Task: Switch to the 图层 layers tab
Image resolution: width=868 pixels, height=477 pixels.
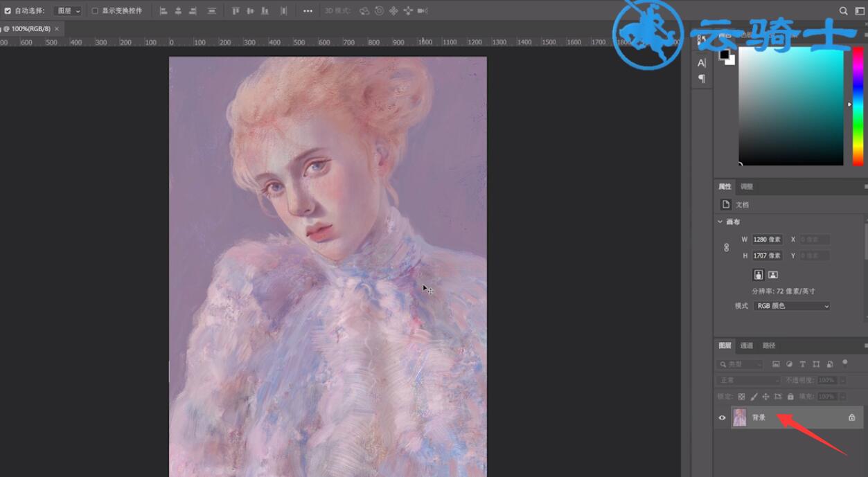Action: (x=725, y=345)
